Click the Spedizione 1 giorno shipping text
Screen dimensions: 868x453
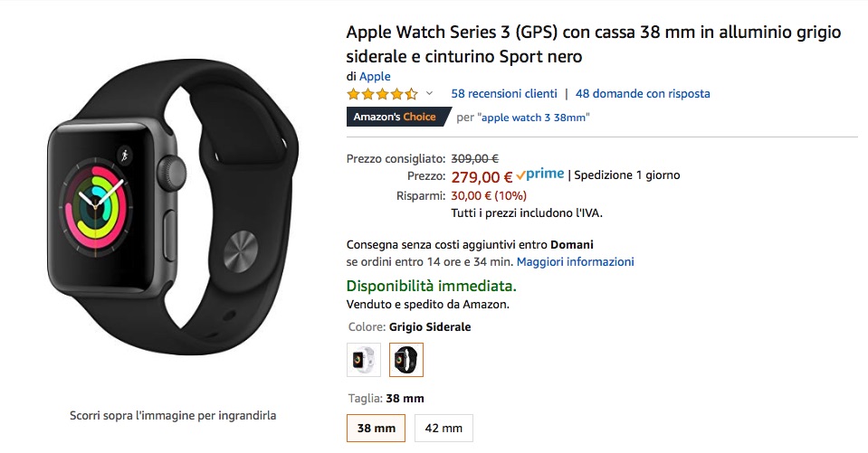[627, 175]
